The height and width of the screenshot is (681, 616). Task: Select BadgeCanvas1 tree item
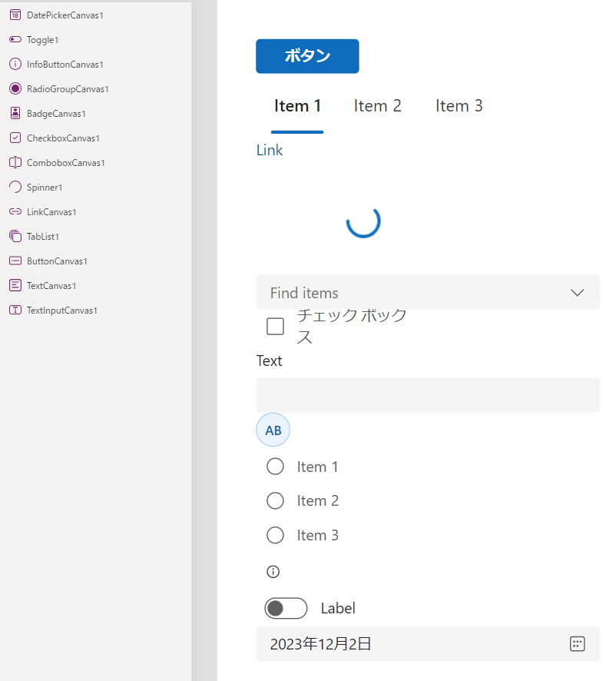point(56,114)
